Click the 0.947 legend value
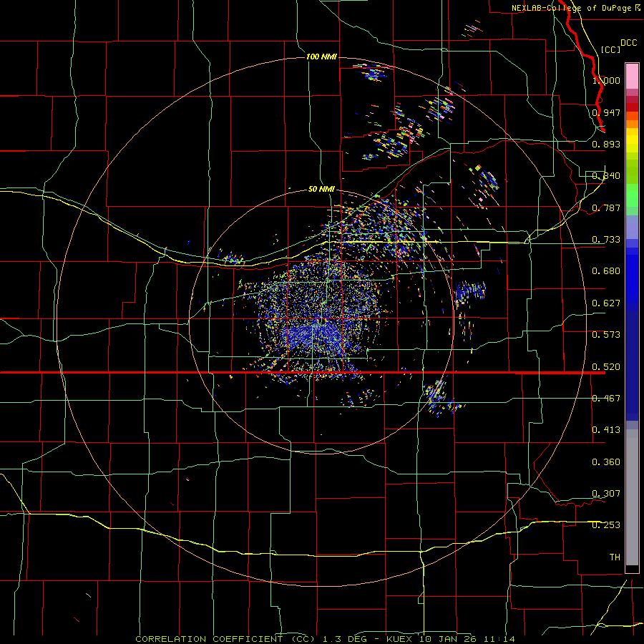The height and width of the screenshot is (644, 644). 606,112
